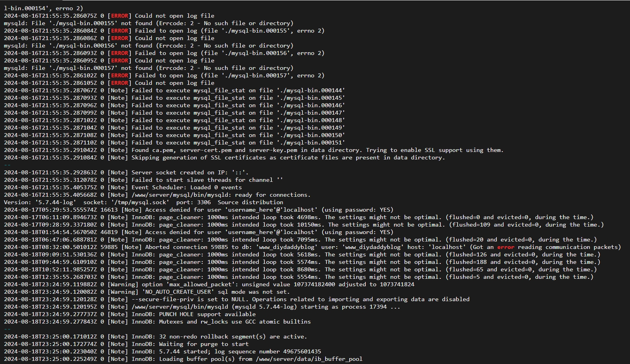Screen dimensions: 630x364
Task: Click the 'Failed to start slave threads' note
Action: pos(143,180)
